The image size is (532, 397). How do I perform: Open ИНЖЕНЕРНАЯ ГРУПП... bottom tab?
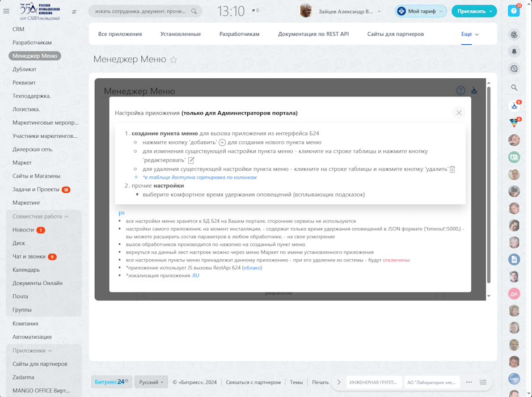[x=373, y=382]
